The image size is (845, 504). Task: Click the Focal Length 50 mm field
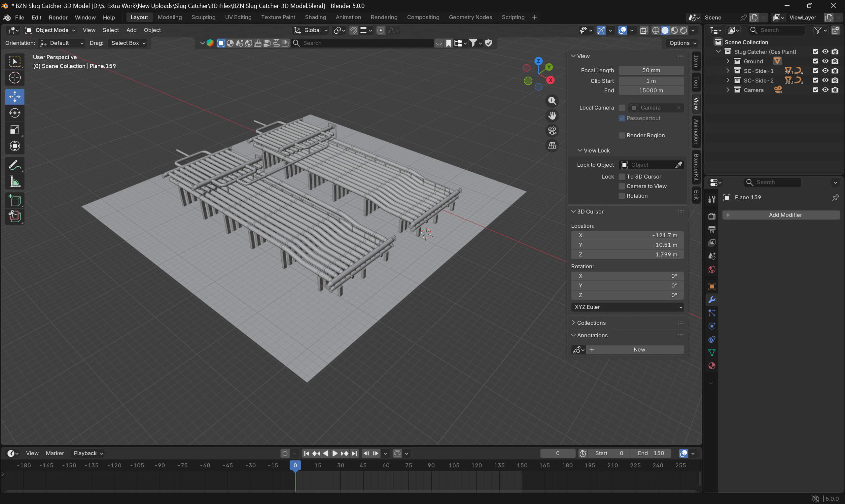pos(651,70)
